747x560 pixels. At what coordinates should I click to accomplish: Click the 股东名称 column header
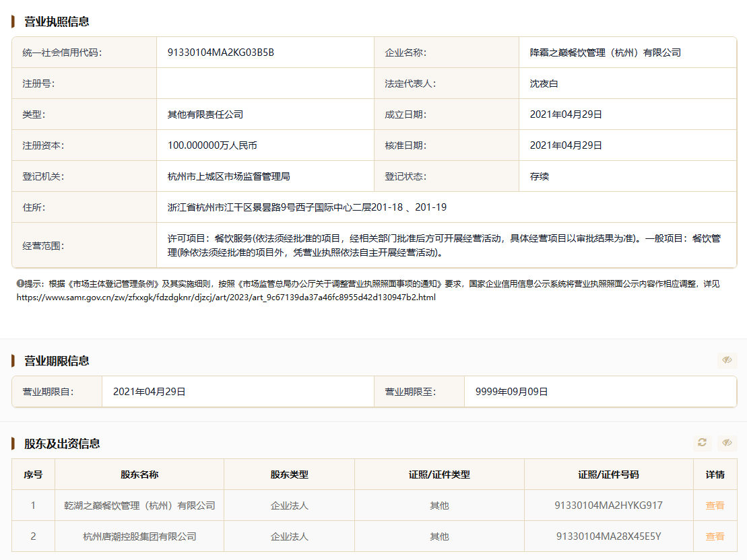tap(139, 475)
